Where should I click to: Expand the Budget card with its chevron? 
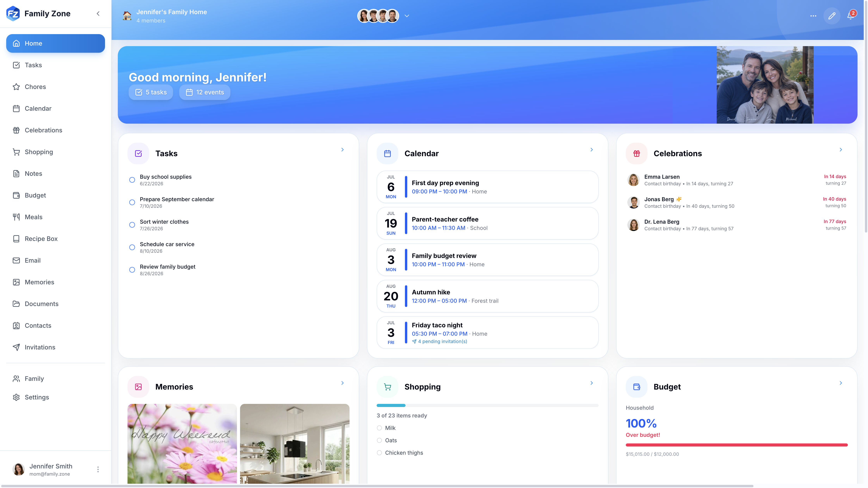[841, 383]
